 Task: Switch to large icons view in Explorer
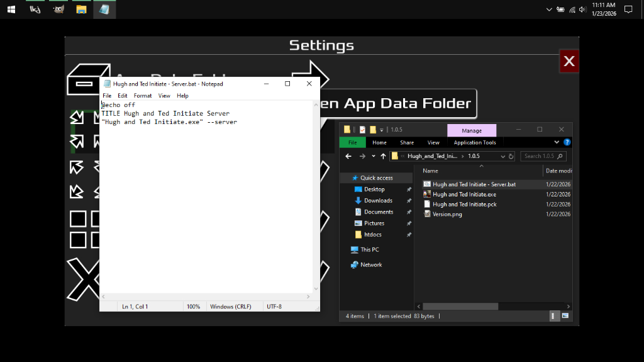[x=565, y=316]
